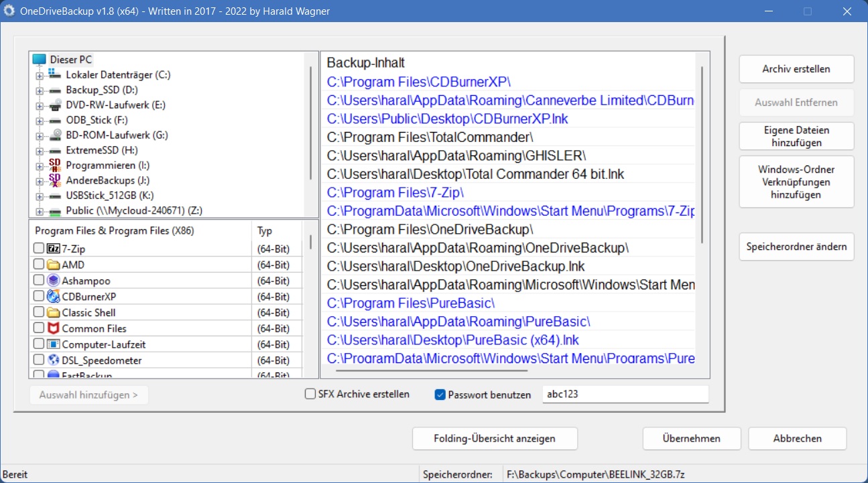
Task: Click the Dieser PC computer icon
Action: click(39, 60)
